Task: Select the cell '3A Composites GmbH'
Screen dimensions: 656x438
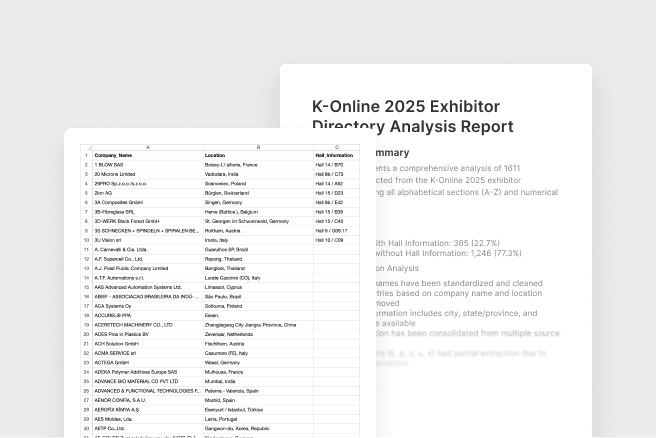Action: tap(148, 202)
